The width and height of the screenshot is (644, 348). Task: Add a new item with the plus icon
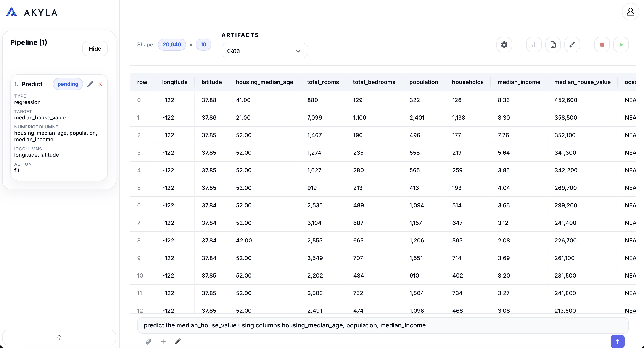[x=163, y=341]
